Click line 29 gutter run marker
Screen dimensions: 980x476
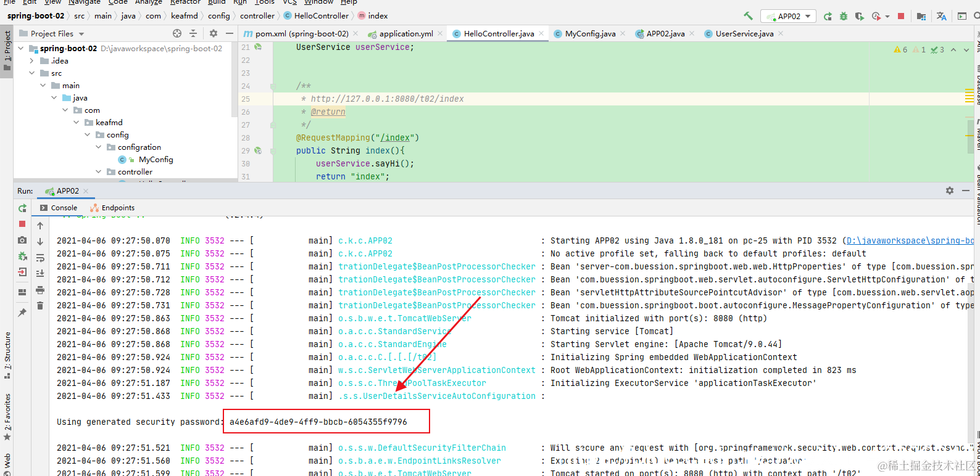[258, 150]
